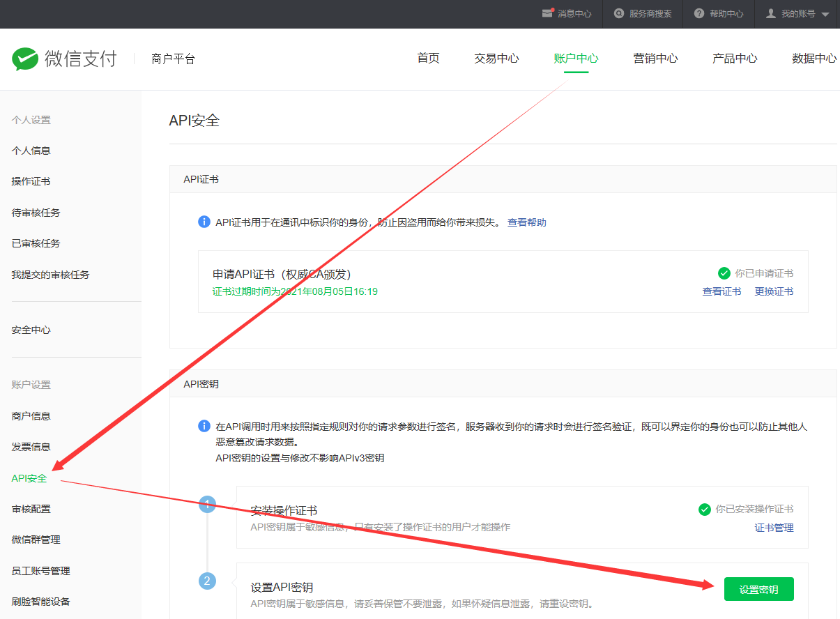Click the 更换证书 link

click(774, 291)
